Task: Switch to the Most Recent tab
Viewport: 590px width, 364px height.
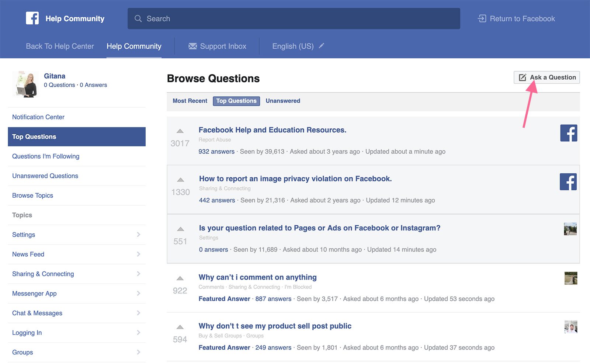Action: point(190,101)
